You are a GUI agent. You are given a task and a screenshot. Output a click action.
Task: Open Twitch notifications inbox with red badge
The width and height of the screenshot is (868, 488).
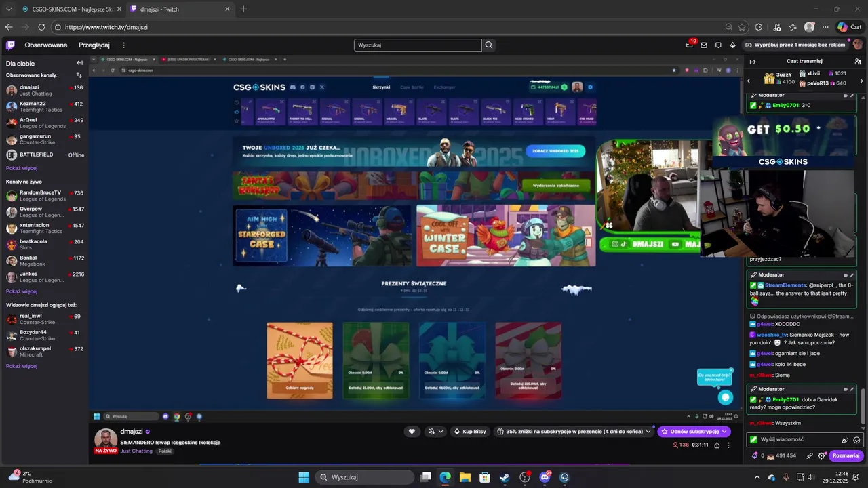click(690, 45)
